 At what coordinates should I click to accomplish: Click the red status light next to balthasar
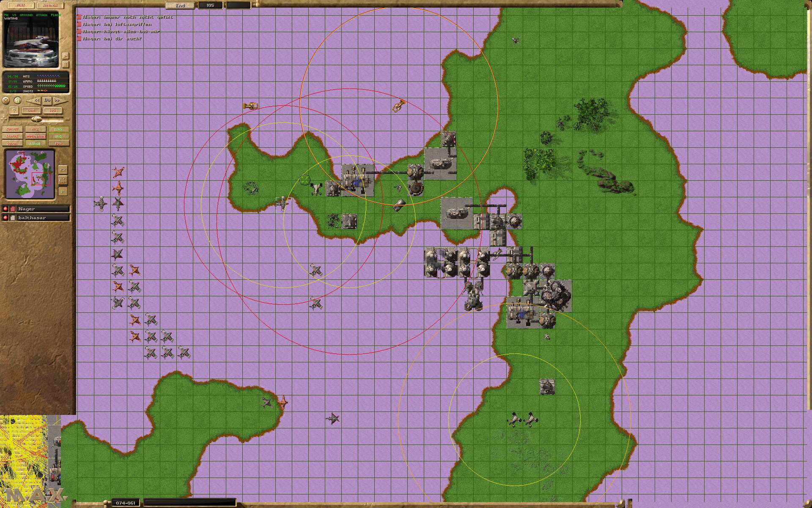(5, 218)
